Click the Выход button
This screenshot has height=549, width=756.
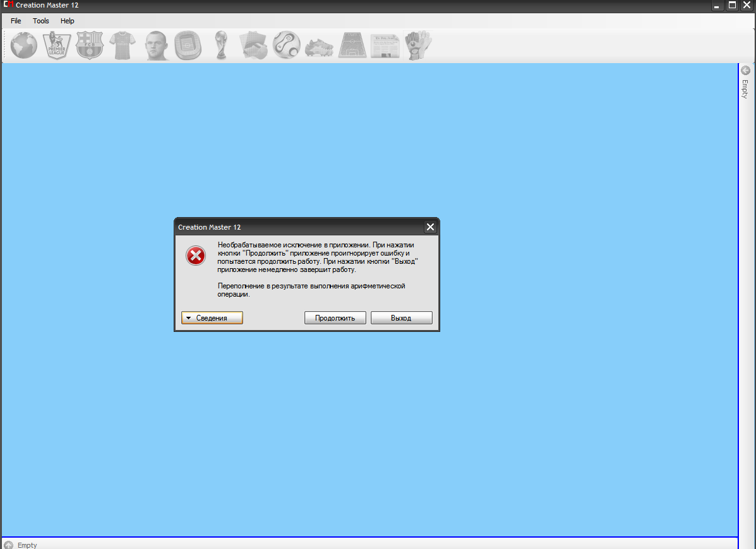[x=401, y=318]
